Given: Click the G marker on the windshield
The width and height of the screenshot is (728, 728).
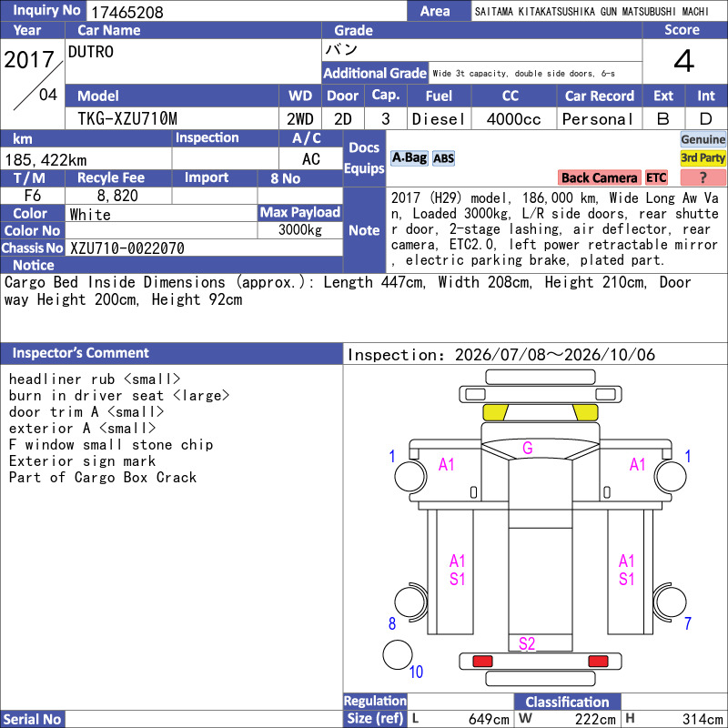Looking at the screenshot, I should click(528, 448).
